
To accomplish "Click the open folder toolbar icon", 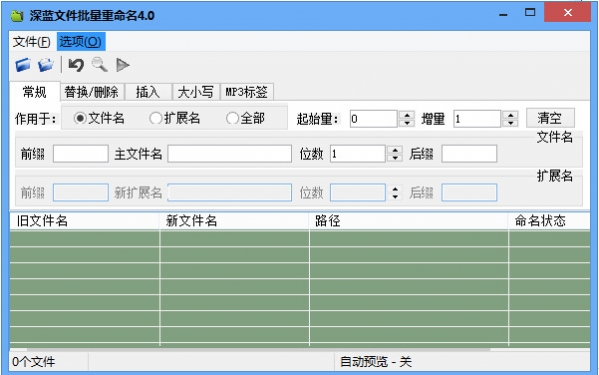I will (x=46, y=65).
